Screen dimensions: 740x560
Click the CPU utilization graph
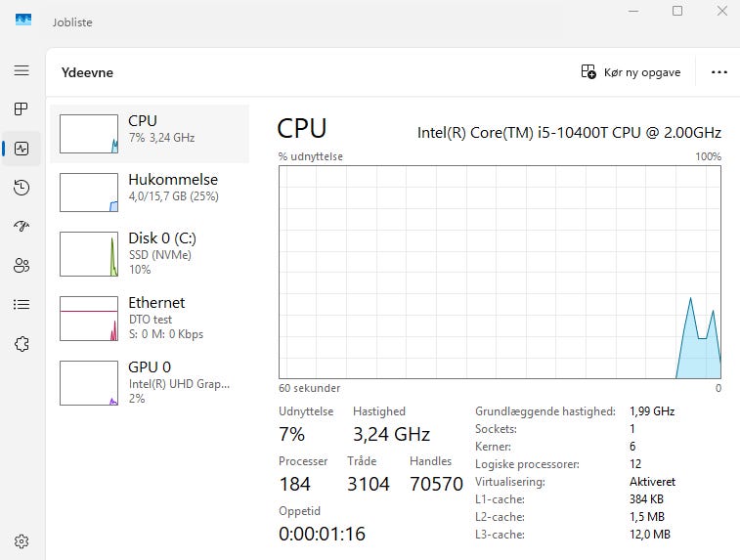[x=500, y=272]
